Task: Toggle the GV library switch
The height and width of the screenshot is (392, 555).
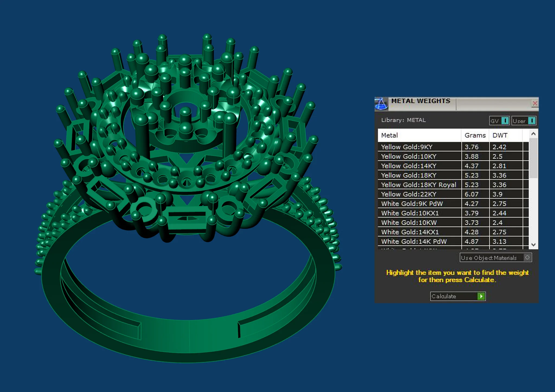Action: 499,121
